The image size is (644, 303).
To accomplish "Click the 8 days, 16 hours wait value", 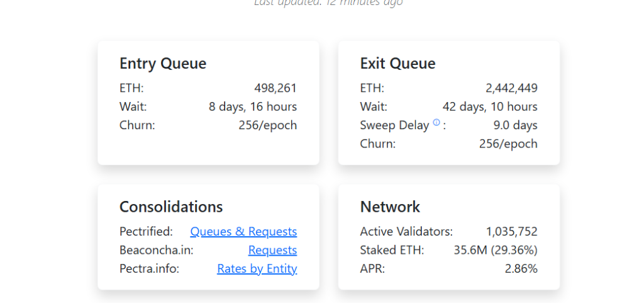I will 253,106.
